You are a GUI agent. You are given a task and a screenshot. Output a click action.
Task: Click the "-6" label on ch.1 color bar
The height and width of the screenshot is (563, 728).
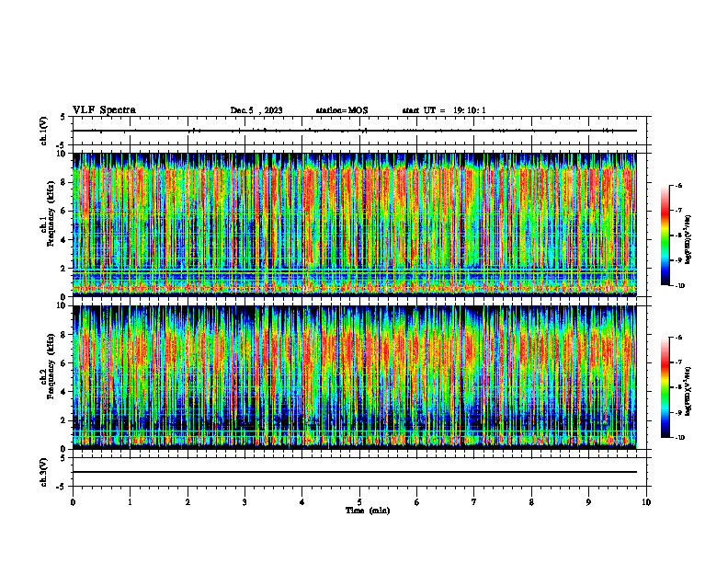click(x=679, y=185)
